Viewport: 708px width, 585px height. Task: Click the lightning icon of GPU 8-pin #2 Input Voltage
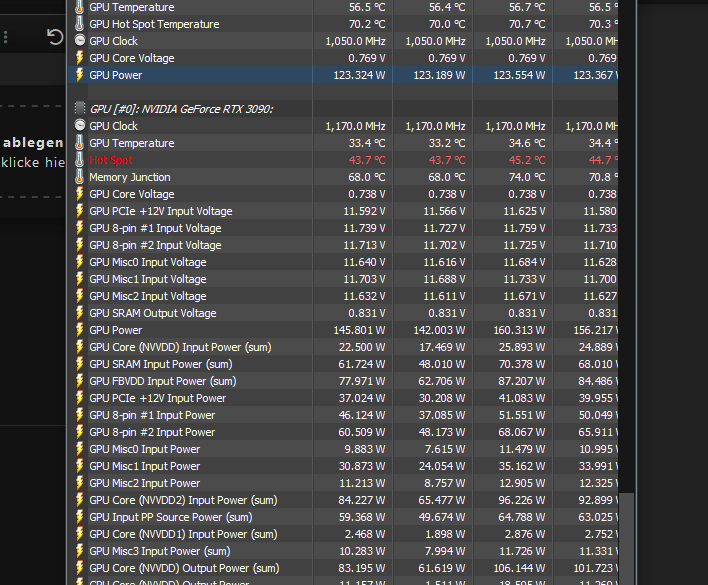pos(79,245)
